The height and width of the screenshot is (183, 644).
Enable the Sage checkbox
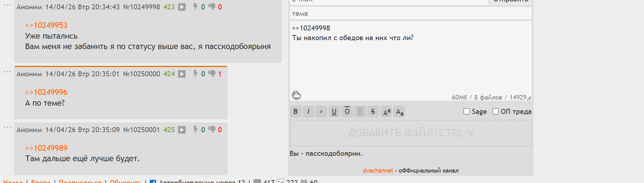tap(467, 111)
